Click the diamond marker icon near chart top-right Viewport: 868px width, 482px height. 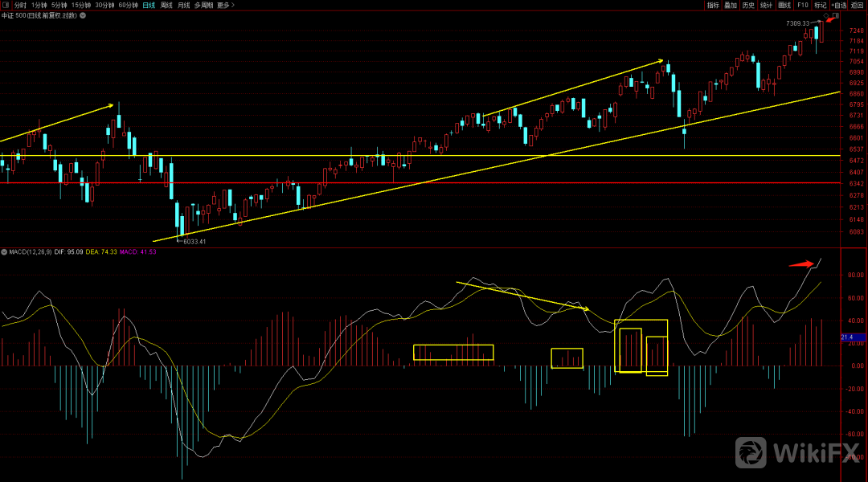pos(827,15)
